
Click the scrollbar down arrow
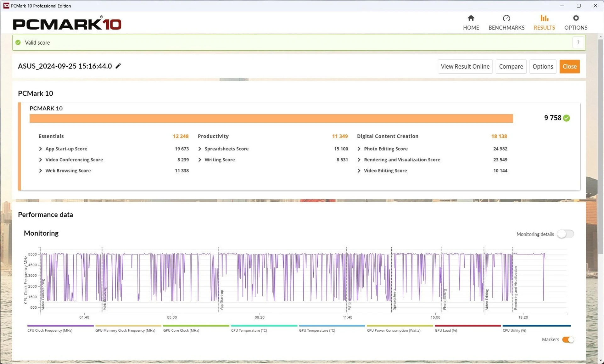[x=601, y=360]
